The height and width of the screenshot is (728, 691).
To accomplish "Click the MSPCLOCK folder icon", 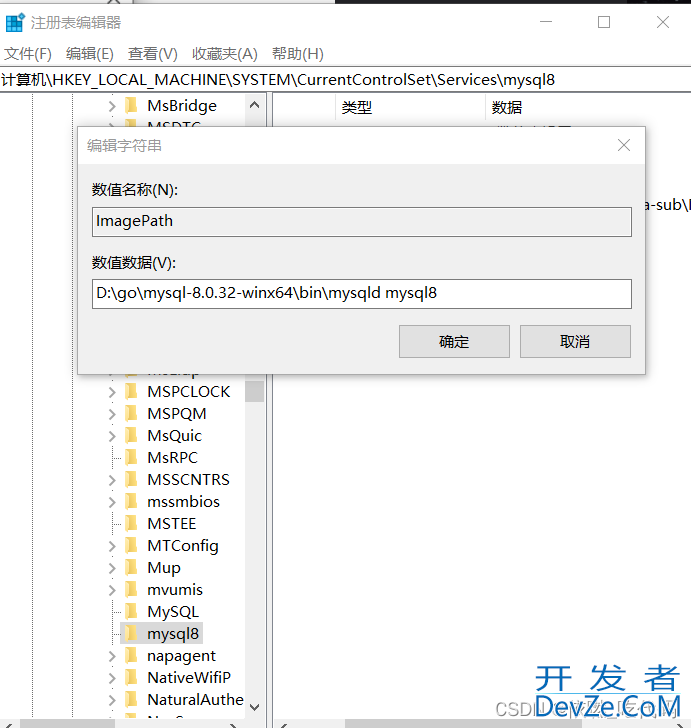I will tap(131, 391).
